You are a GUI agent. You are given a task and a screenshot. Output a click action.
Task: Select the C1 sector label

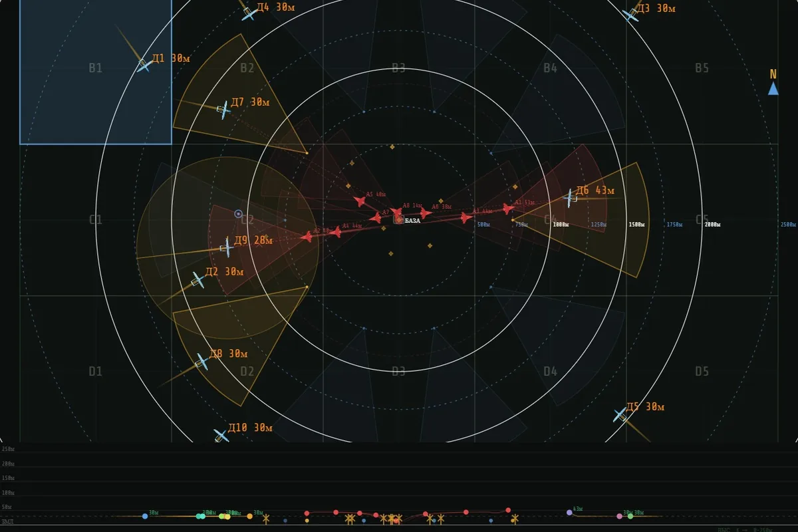point(96,219)
